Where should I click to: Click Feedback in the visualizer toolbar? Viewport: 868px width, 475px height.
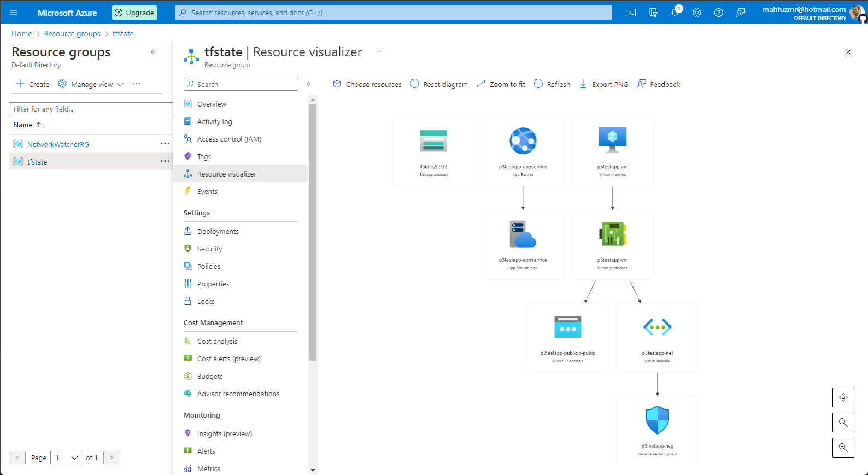tap(659, 84)
